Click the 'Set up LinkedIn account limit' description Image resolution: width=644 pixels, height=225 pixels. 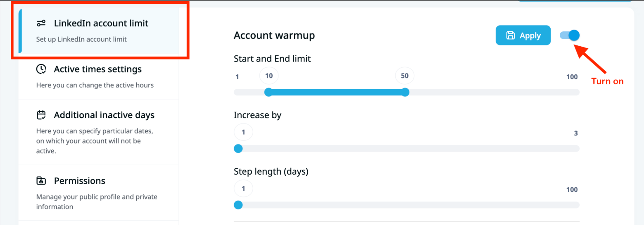pyautogui.click(x=81, y=40)
